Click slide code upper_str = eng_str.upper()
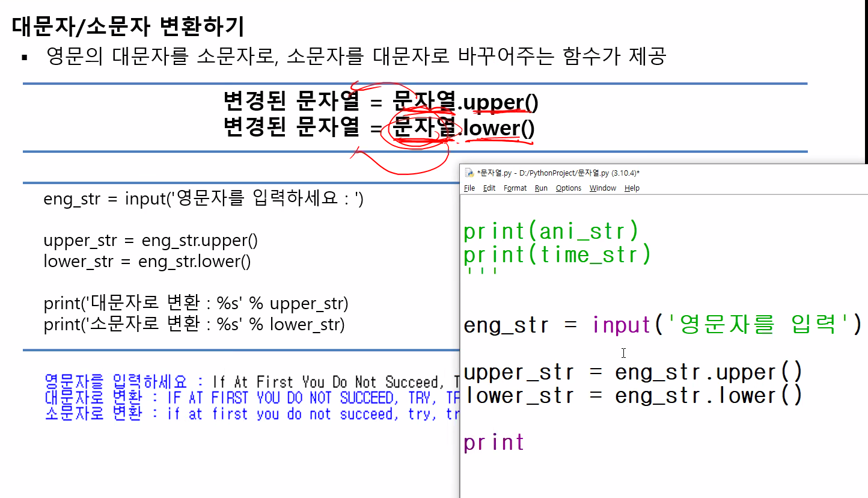 150,241
